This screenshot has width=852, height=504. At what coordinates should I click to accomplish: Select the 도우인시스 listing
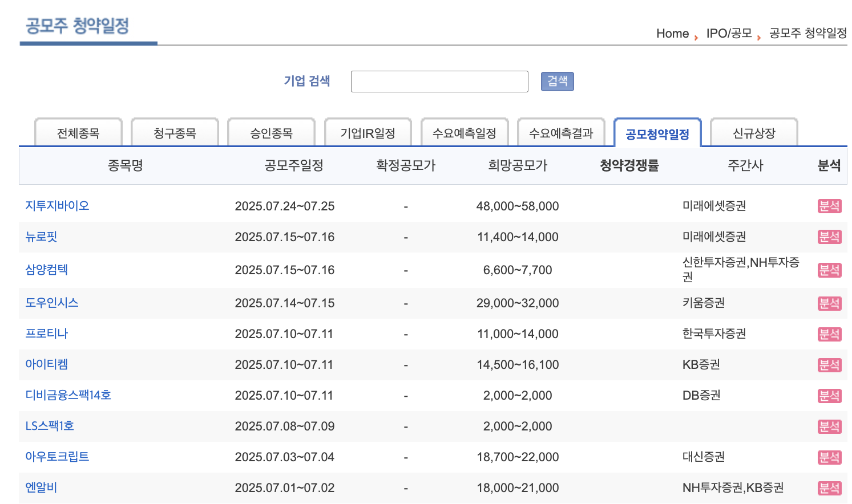click(51, 303)
